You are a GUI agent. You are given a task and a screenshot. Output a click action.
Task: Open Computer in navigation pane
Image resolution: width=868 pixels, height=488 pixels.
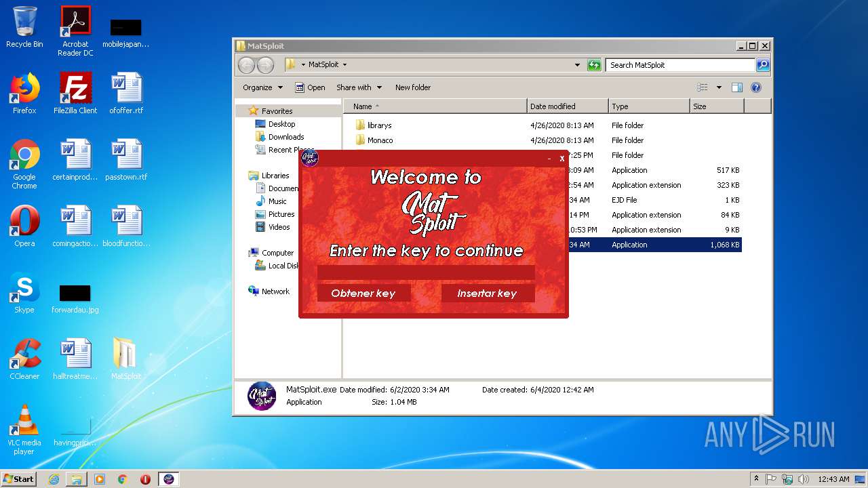(x=277, y=253)
